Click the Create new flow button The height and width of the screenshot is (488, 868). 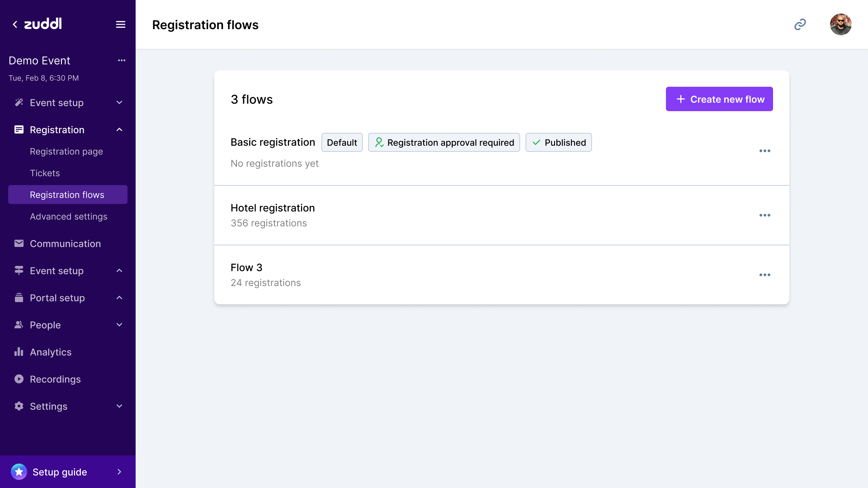tap(719, 99)
